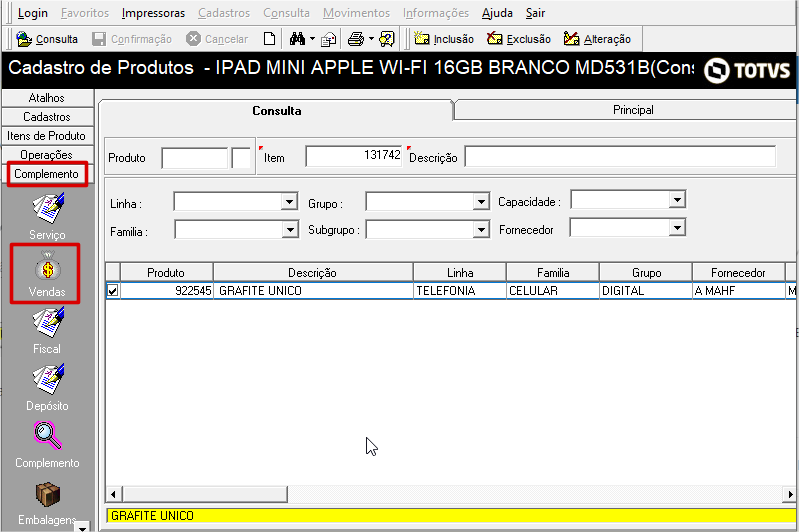Click the DIGITAL cell

(646, 290)
